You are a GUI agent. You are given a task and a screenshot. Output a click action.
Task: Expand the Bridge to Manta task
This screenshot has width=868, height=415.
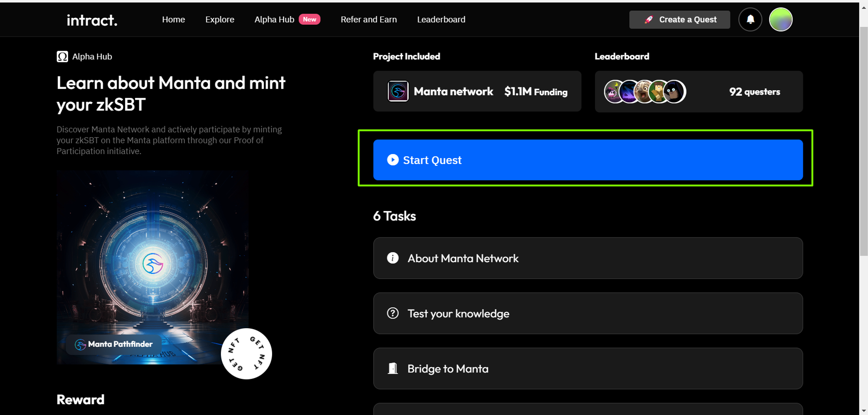[x=588, y=368]
